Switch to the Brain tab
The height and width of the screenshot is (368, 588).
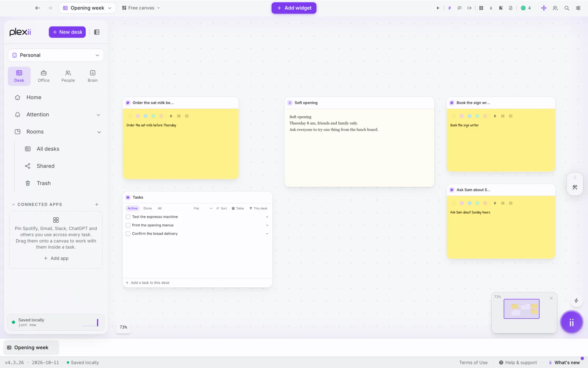93,76
